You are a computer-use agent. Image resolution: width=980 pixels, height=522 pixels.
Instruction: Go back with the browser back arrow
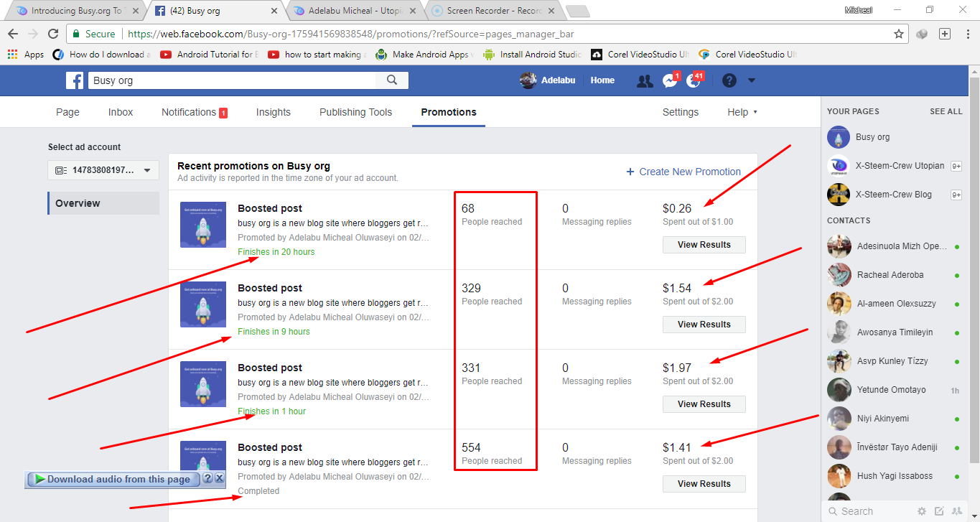point(13,34)
